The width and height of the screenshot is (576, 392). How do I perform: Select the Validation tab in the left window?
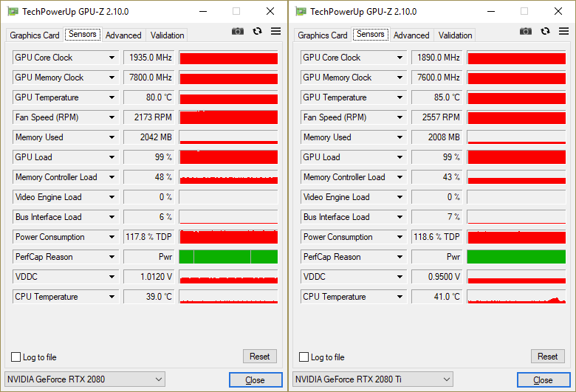pos(167,35)
